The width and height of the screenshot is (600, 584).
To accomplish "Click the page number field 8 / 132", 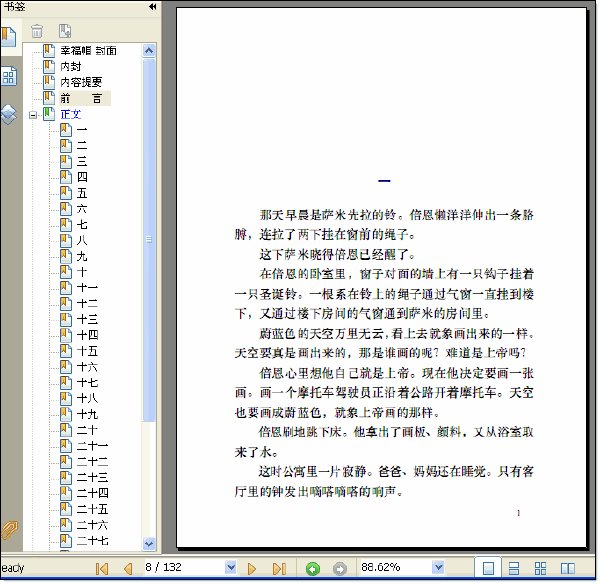I will point(184,567).
